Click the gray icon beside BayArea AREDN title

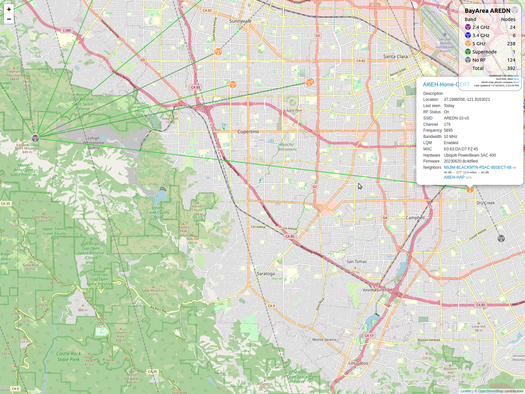point(515,11)
